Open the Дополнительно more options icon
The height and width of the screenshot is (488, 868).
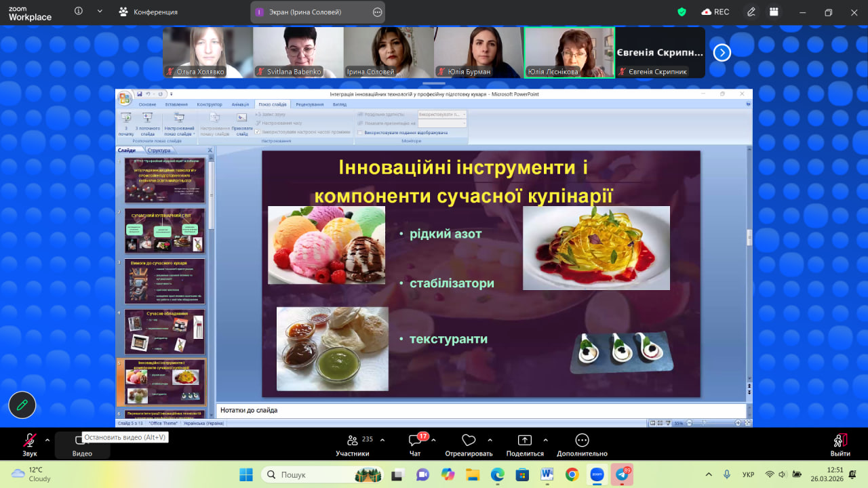pyautogui.click(x=582, y=441)
